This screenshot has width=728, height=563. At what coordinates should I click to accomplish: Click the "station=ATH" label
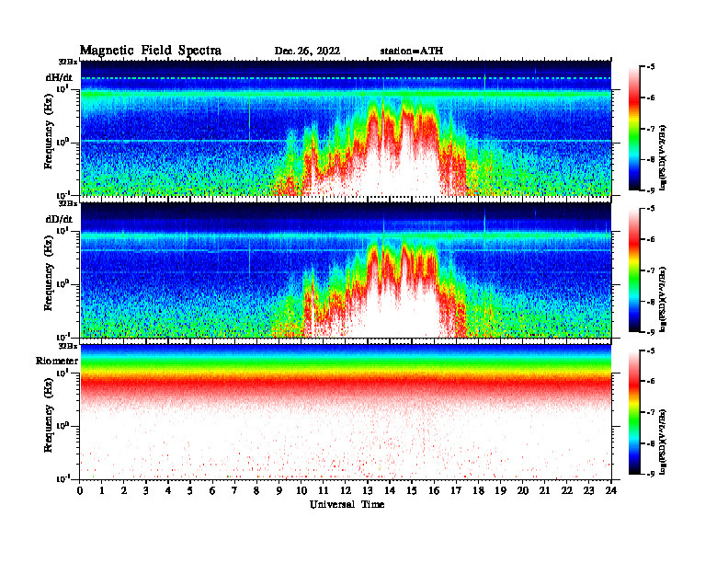(x=412, y=52)
